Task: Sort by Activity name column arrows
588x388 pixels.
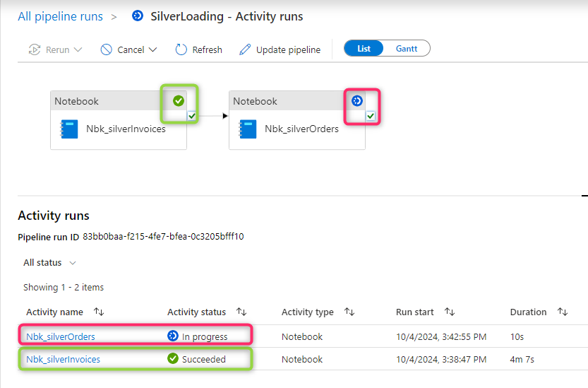Action: [x=99, y=312]
